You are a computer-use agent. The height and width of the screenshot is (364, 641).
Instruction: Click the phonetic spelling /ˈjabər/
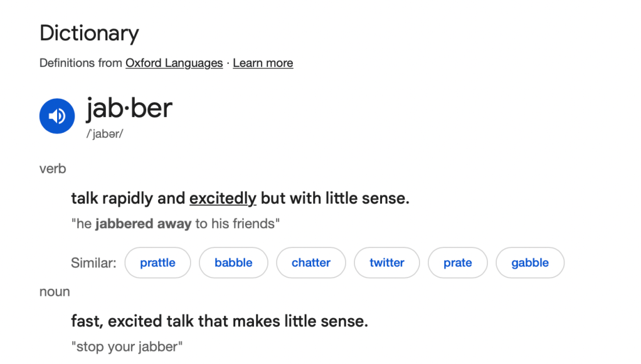[x=104, y=134]
